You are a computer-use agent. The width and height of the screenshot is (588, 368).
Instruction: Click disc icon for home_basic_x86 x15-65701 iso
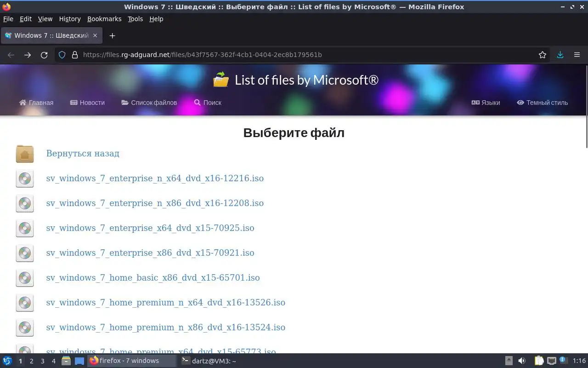25,278
